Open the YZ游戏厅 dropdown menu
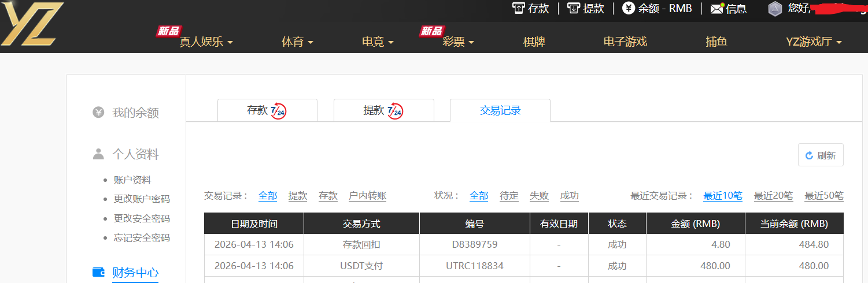 click(x=814, y=42)
